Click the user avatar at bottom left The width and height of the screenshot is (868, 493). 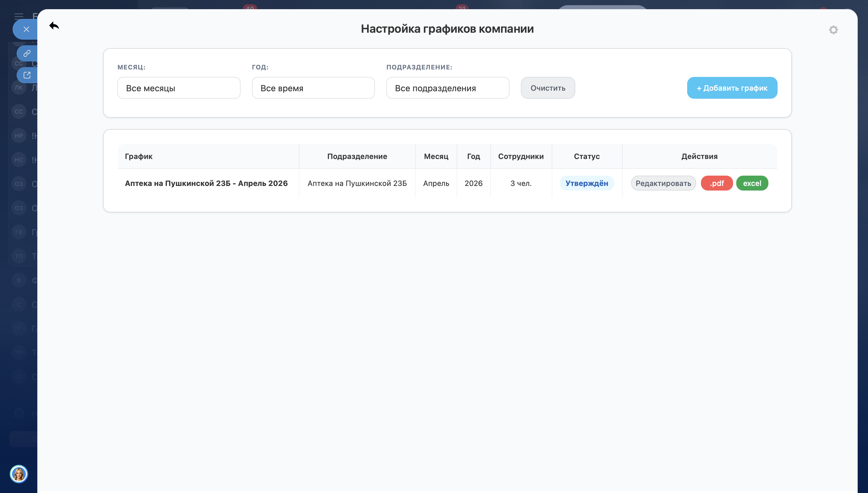[19, 474]
